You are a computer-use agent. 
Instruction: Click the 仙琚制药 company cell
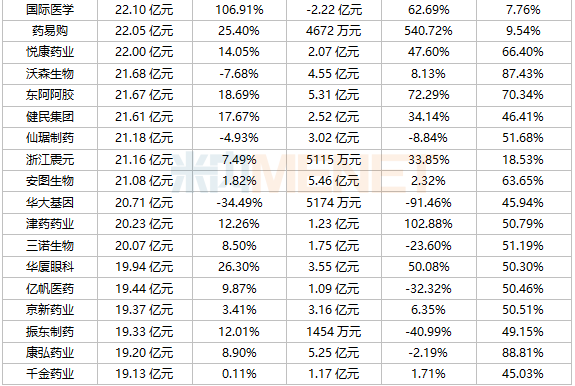point(50,138)
